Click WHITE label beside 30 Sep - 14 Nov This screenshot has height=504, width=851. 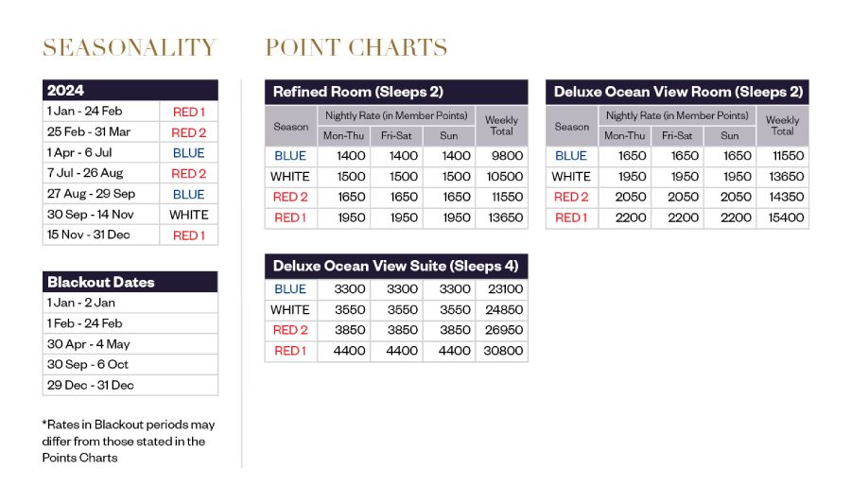coord(188,215)
